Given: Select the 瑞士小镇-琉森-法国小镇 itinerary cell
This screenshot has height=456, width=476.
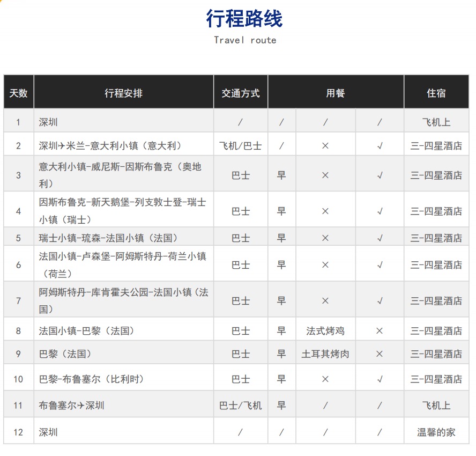Looking at the screenshot, I should tap(108, 238).
